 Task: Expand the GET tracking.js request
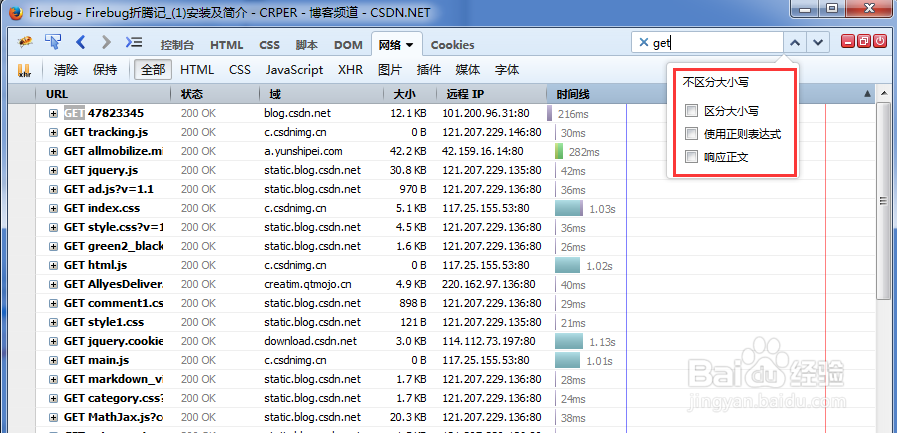[53, 133]
